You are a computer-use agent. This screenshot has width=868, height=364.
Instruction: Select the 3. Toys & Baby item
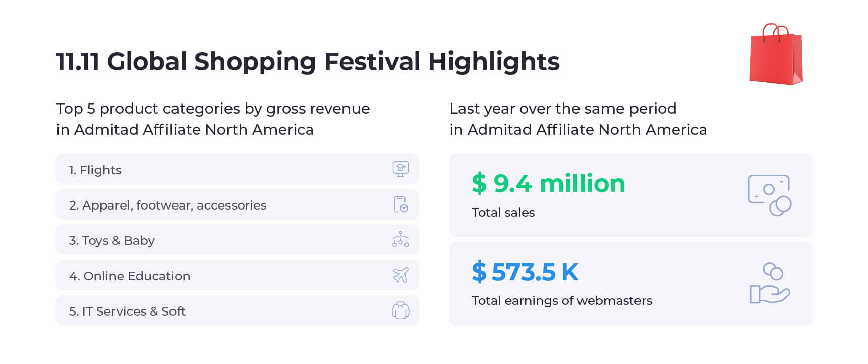coord(237,240)
